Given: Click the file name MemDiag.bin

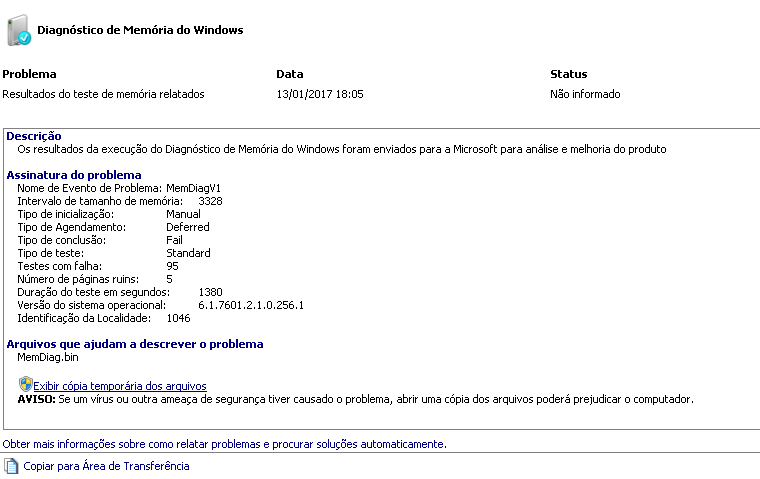Looking at the screenshot, I should (48, 357).
